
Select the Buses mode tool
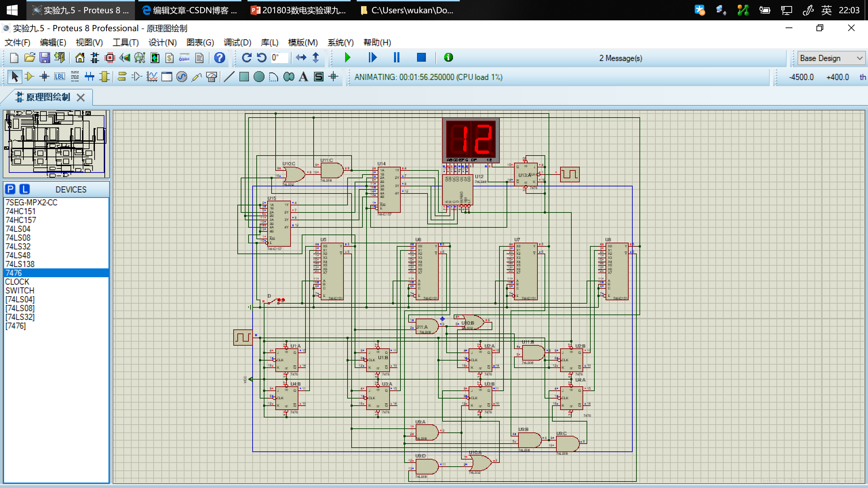pos(90,77)
